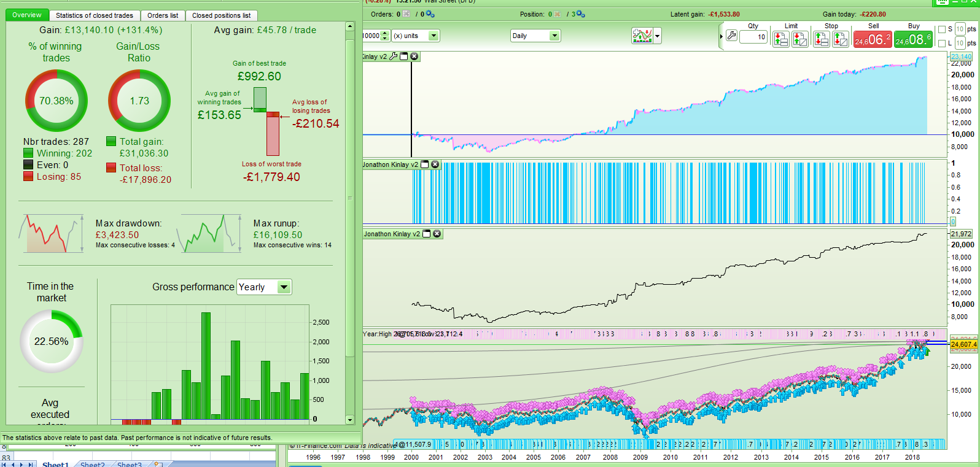Click the first Stop order icon
980x467 pixels.
point(821,39)
